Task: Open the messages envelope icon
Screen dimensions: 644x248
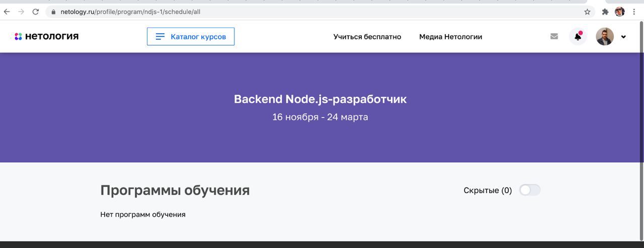Action: tap(554, 36)
